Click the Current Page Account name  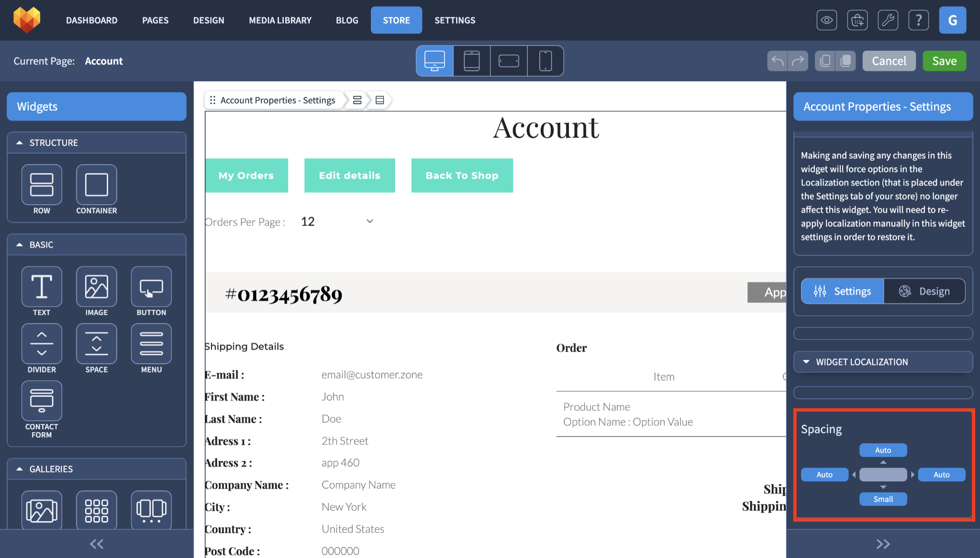tap(104, 61)
